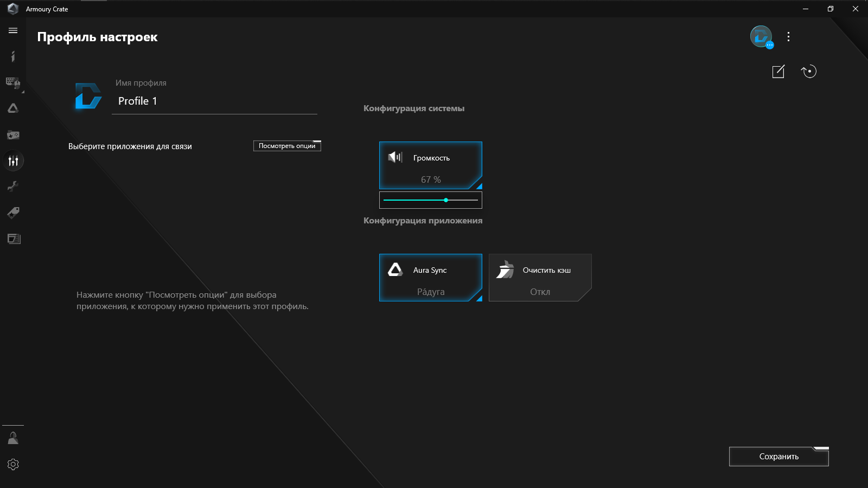Click the Profile 1 name field
The width and height of the screenshot is (868, 488).
pos(214,101)
